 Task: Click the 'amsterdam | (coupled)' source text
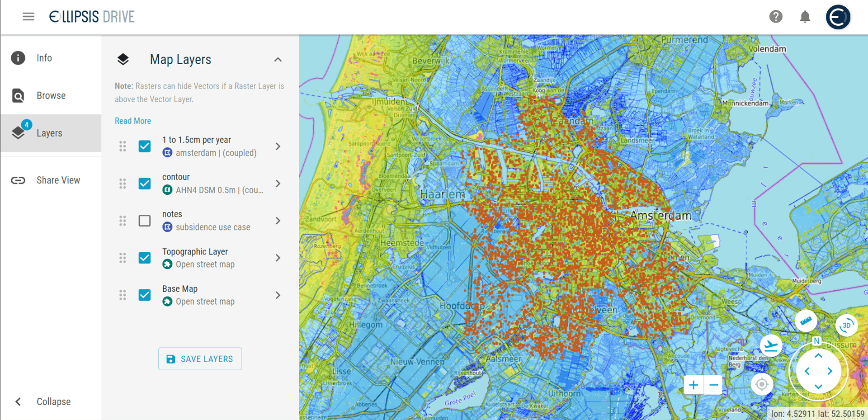(x=216, y=153)
